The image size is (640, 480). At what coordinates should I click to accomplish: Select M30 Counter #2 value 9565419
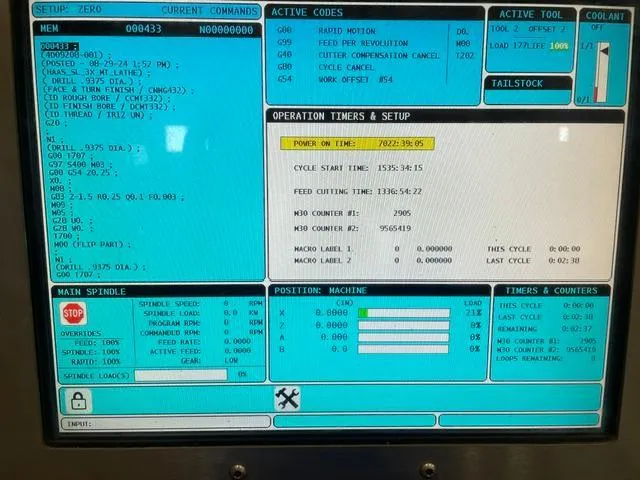(x=395, y=228)
